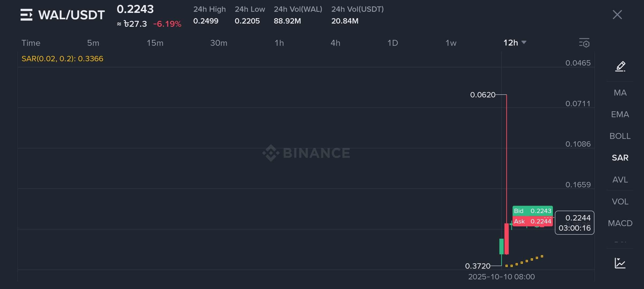Open chart settings icon
Image resolution: width=644 pixels, height=289 pixels.
[584, 43]
